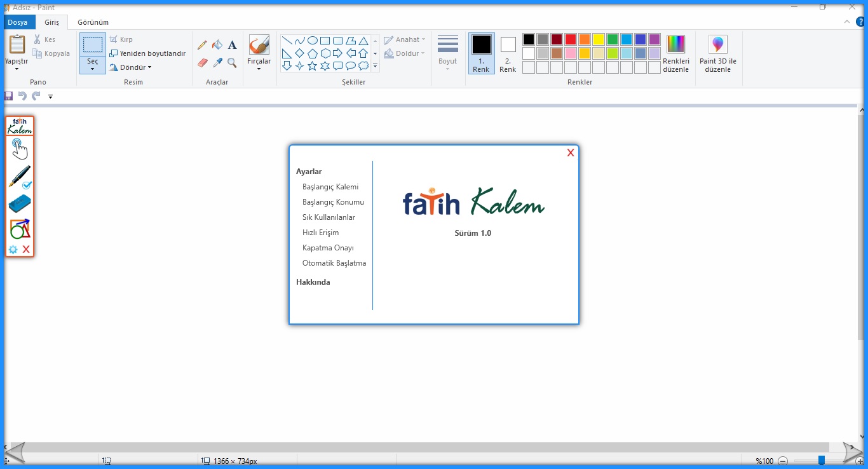
Task: Select the Fatih Kalem blue eraser tool
Action: 20,204
